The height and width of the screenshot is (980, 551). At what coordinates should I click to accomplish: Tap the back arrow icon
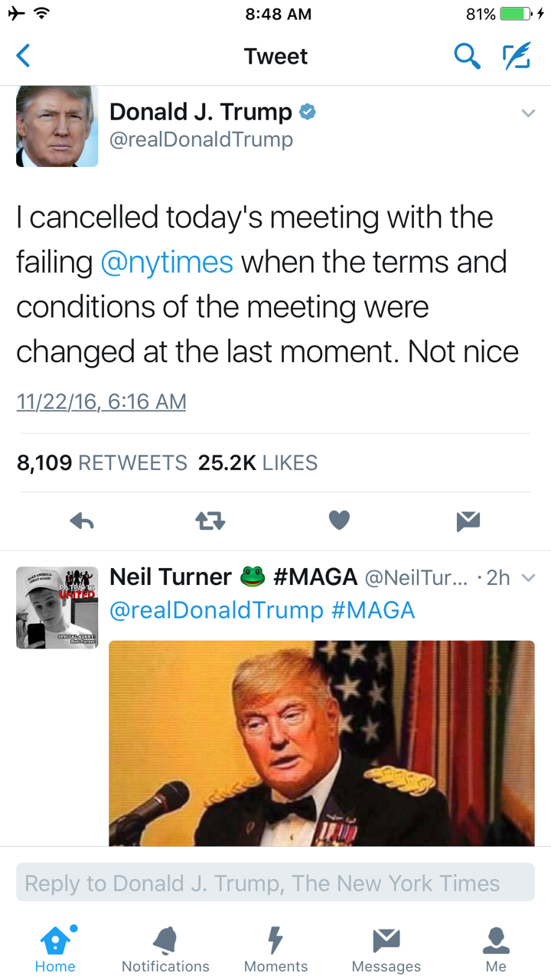pyautogui.click(x=24, y=56)
